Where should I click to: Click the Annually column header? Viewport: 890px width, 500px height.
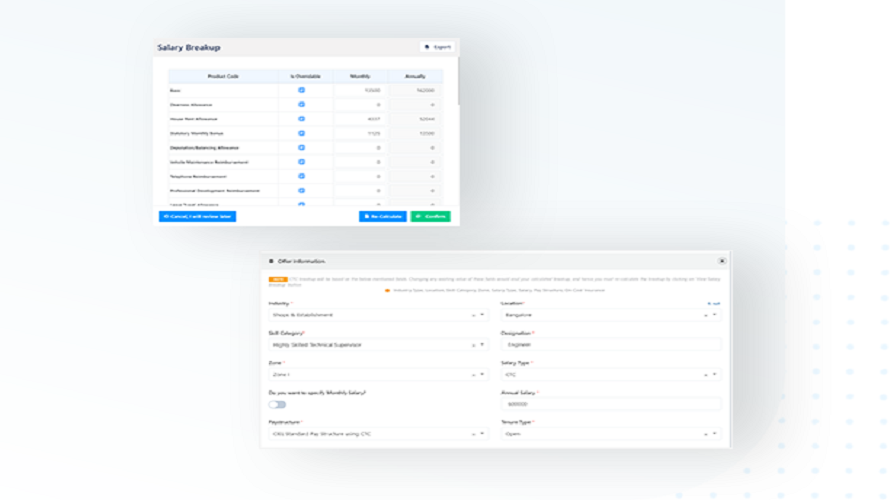pyautogui.click(x=415, y=76)
